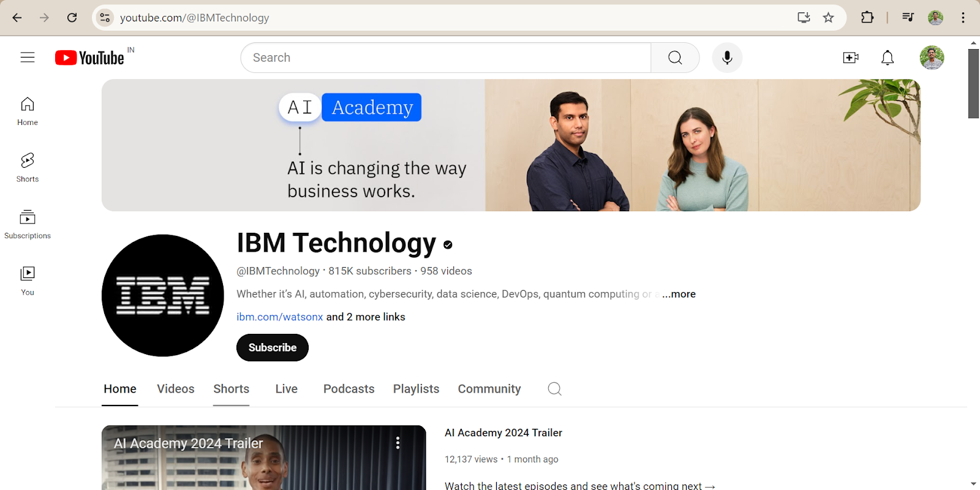Subscribe to IBM Technology
The image size is (980, 490).
pos(273,347)
